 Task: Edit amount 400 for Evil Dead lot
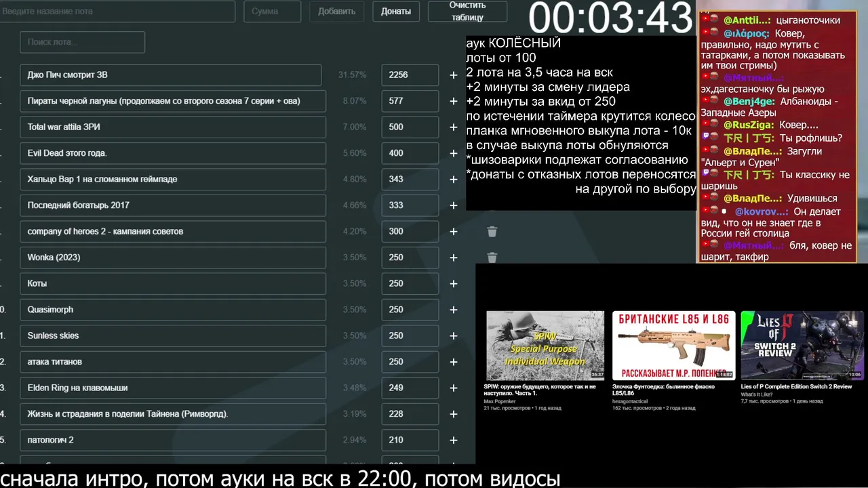[x=410, y=153]
